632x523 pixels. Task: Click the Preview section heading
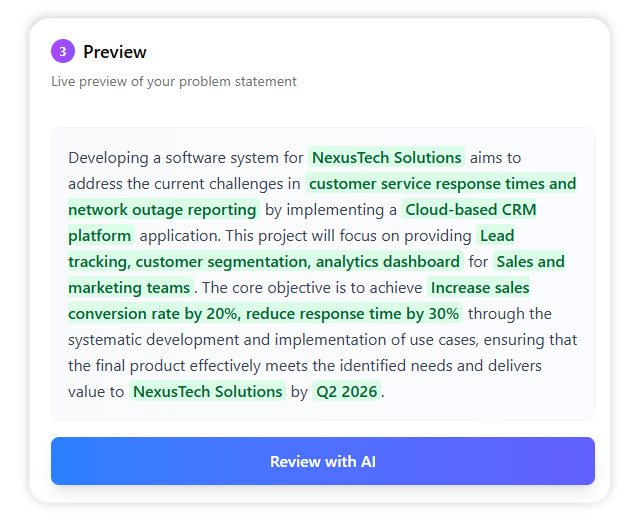[114, 52]
